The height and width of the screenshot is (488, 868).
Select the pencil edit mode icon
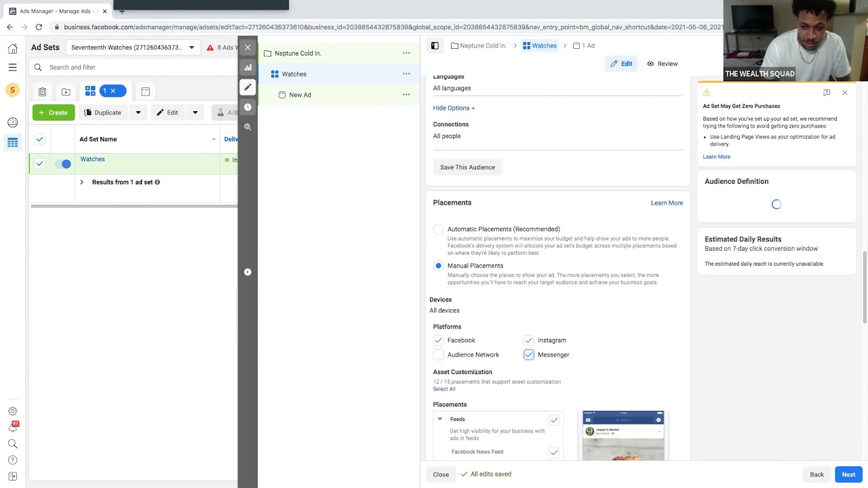(248, 87)
